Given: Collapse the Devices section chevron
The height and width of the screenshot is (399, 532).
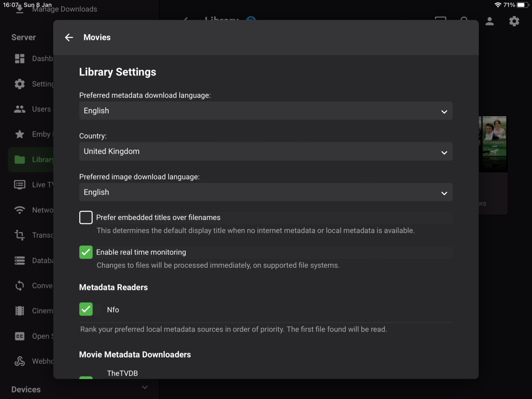Looking at the screenshot, I should 145,387.
